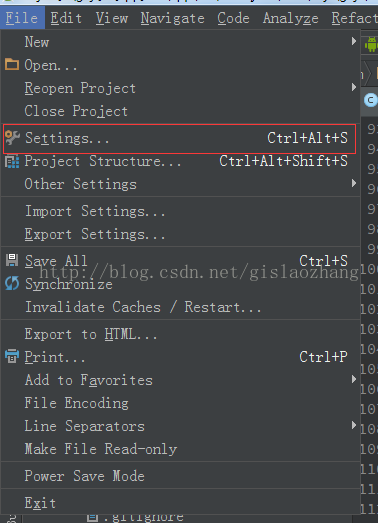Click the Project Structure icon
Image resolution: width=378 pixels, height=523 pixels.
[12, 161]
